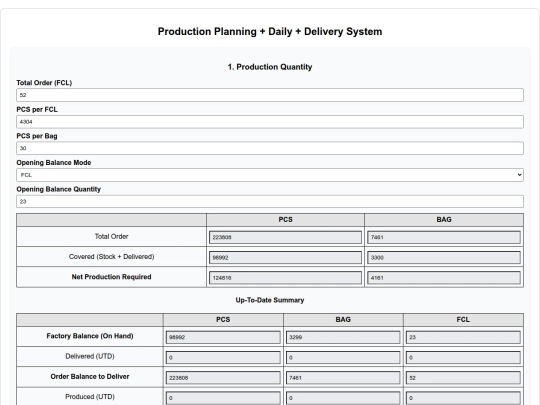
Task: Focus the PCS per FCL input
Action: [270, 122]
